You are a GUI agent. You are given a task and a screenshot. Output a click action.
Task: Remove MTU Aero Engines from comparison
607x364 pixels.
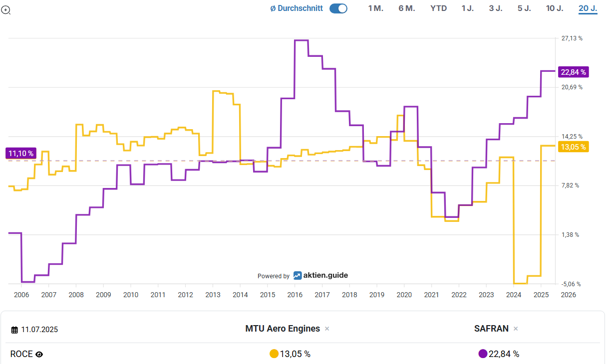tap(327, 329)
